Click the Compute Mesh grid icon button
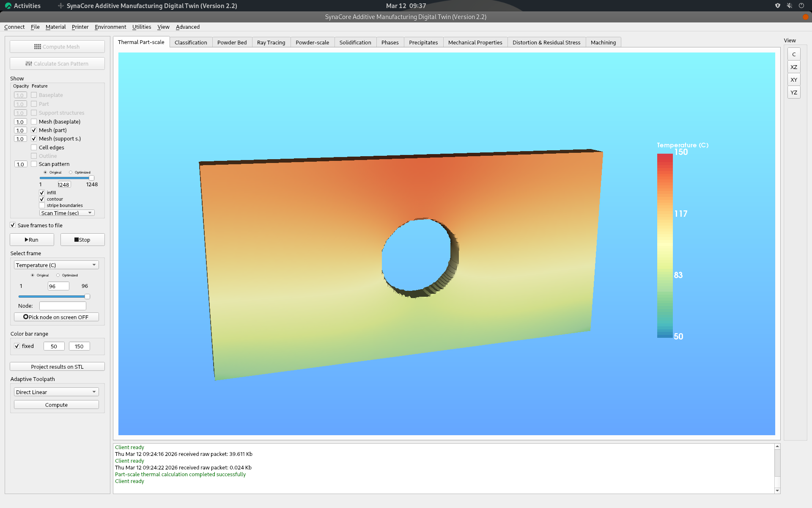 point(57,47)
